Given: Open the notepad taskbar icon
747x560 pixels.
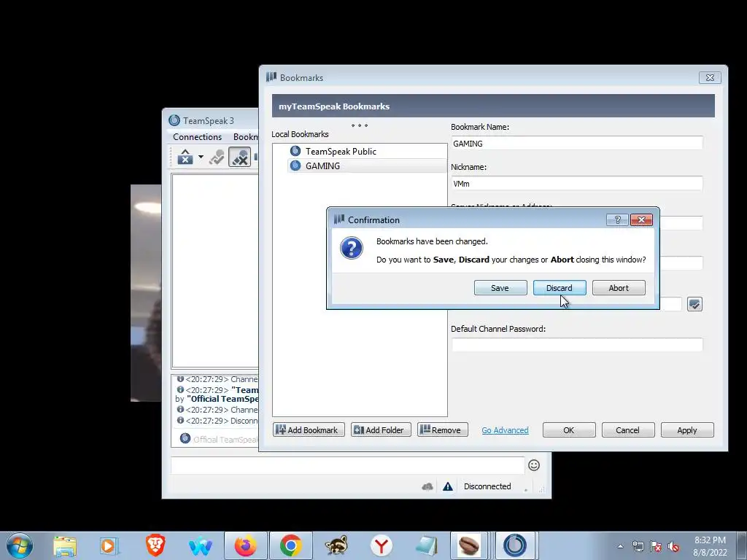Looking at the screenshot, I should pyautogui.click(x=426, y=545).
